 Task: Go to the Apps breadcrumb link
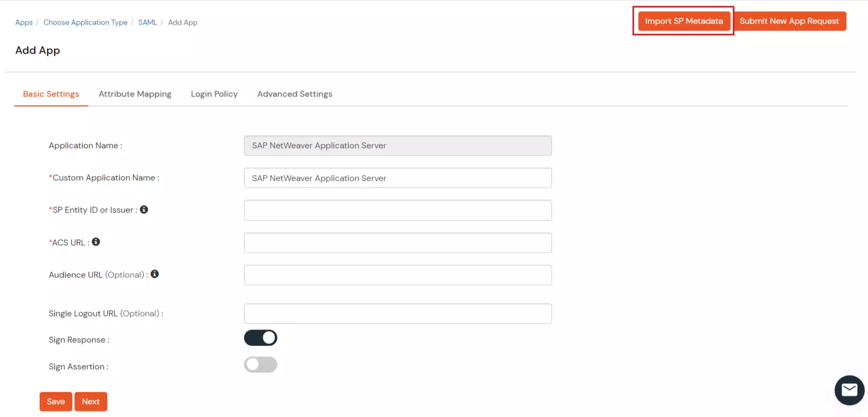[x=24, y=23]
